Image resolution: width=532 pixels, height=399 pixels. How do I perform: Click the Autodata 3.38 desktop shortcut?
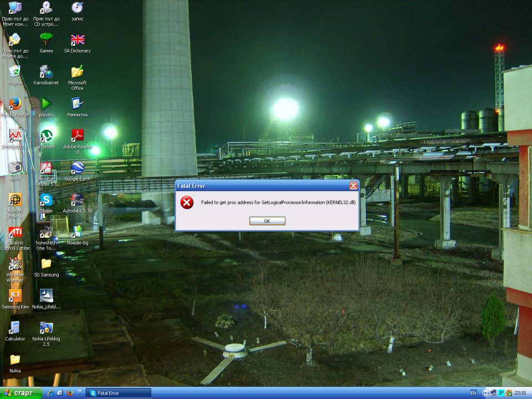click(x=78, y=203)
